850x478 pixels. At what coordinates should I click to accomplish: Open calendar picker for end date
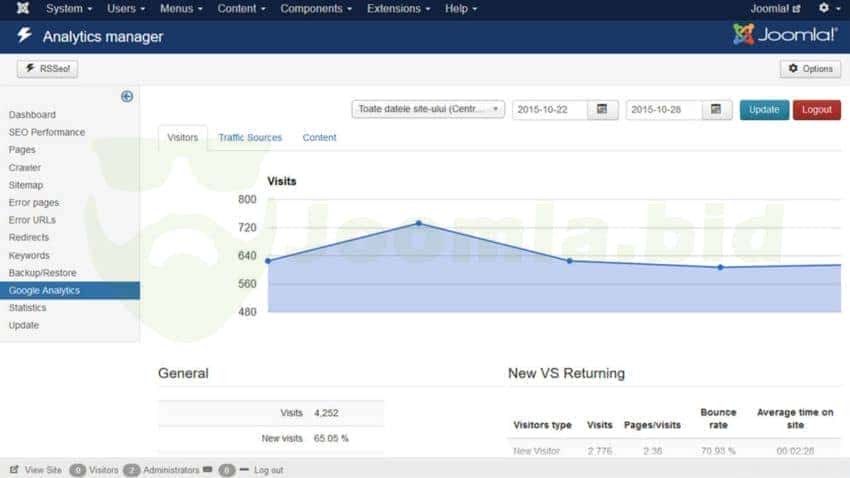pyautogui.click(x=716, y=109)
